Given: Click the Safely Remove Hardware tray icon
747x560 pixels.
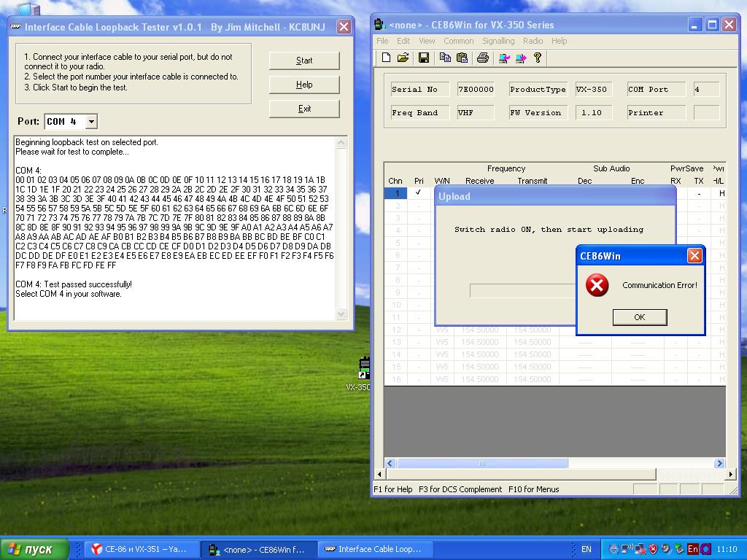Looking at the screenshot, I should tap(679, 549).
